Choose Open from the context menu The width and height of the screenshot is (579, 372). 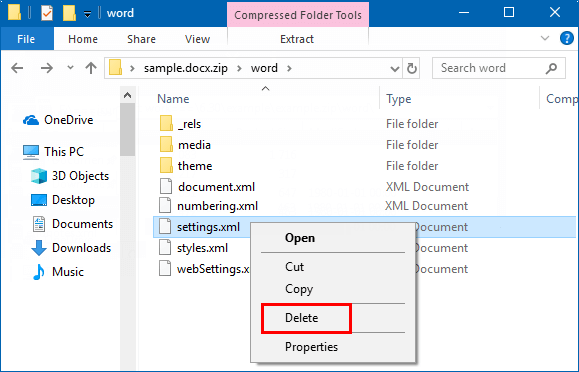point(300,238)
